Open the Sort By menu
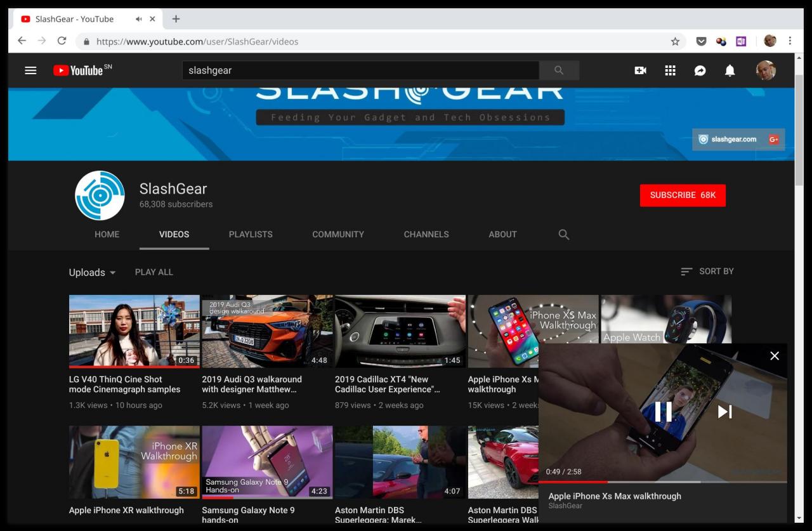This screenshot has width=812, height=531. point(707,272)
